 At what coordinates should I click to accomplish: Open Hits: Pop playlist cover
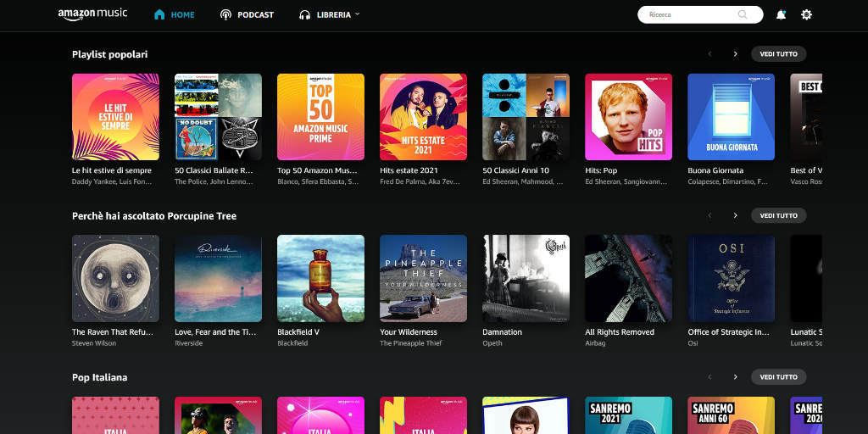click(629, 117)
